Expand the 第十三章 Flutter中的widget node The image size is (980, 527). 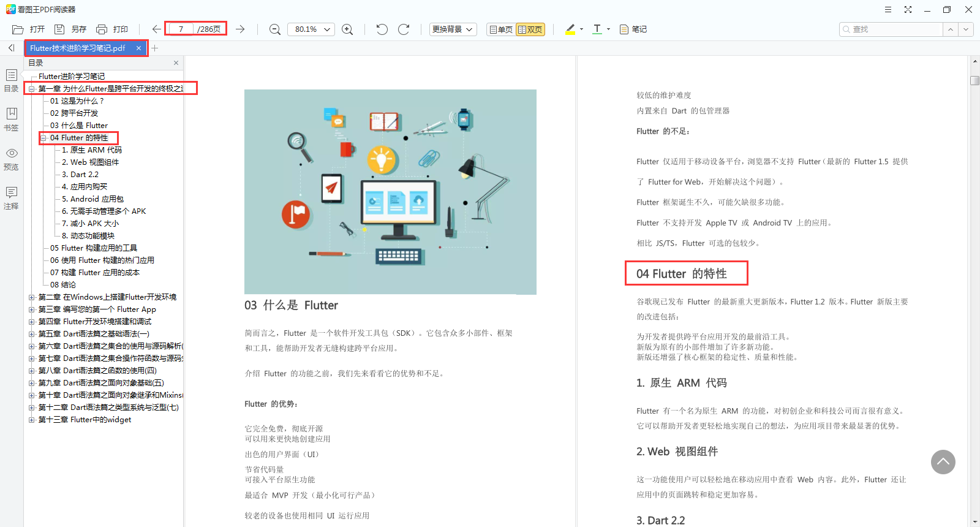pyautogui.click(x=31, y=420)
